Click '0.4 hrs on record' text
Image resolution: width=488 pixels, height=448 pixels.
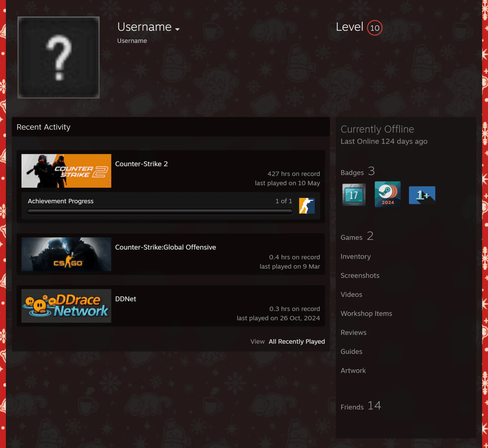click(294, 257)
